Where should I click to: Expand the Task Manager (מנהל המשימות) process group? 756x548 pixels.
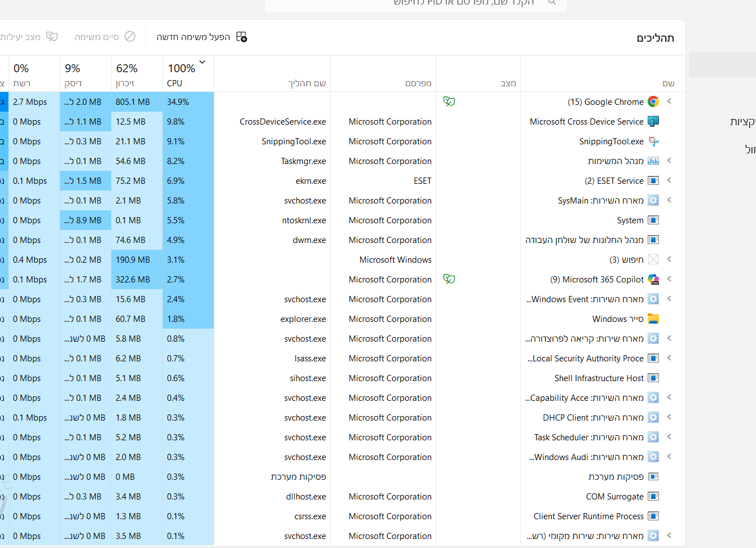pyautogui.click(x=669, y=161)
